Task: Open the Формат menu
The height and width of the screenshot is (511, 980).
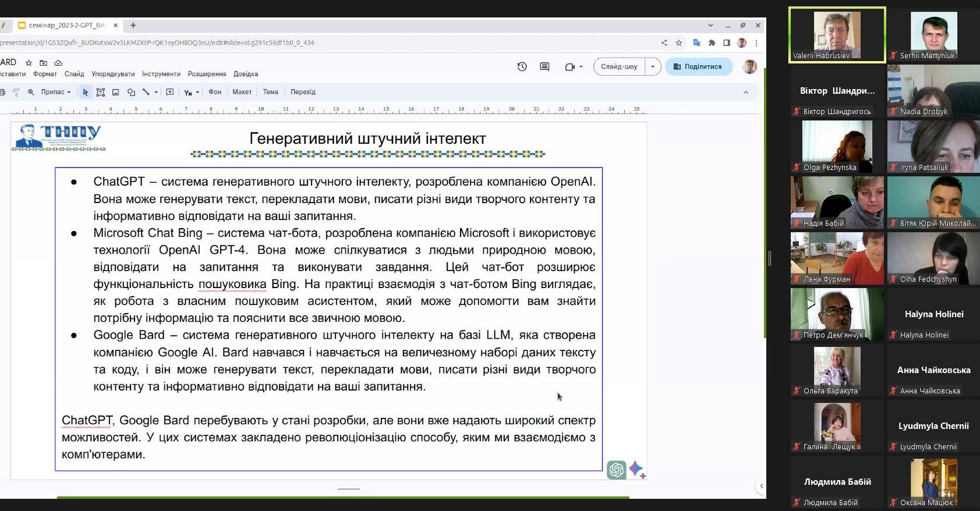Action: click(45, 74)
